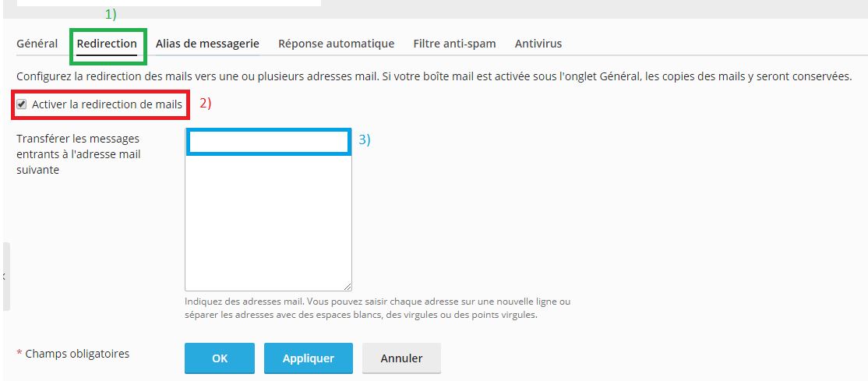Cancel with the Annuler button
The image size is (868, 381).
pyautogui.click(x=401, y=358)
